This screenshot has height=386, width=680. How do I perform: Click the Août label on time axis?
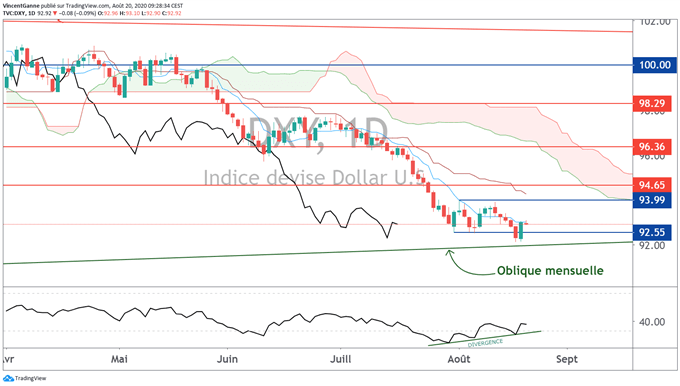459,359
